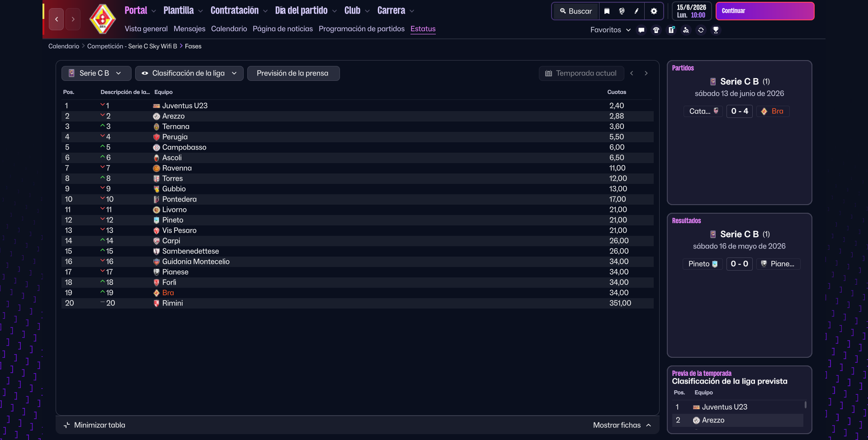The width and height of the screenshot is (868, 440).
Task: Open settings gear icon
Action: (x=654, y=11)
